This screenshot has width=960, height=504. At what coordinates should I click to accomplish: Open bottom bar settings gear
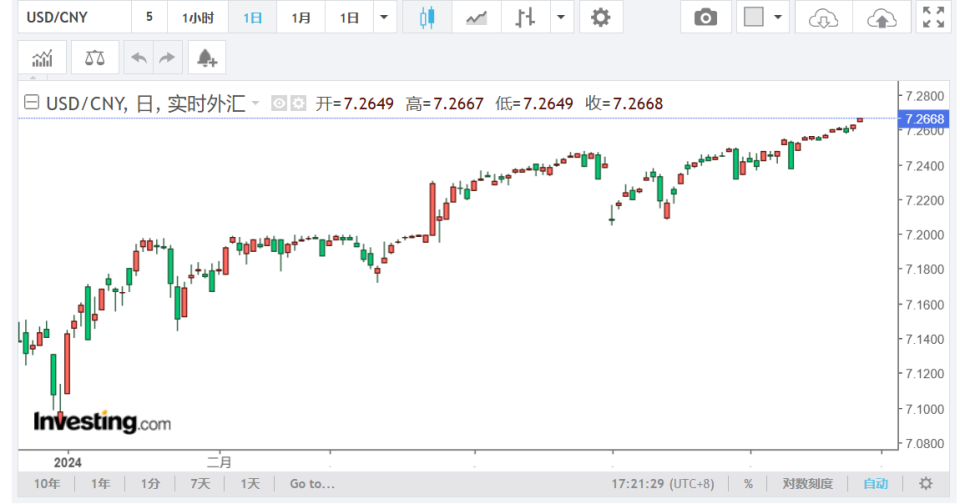pos(926,484)
